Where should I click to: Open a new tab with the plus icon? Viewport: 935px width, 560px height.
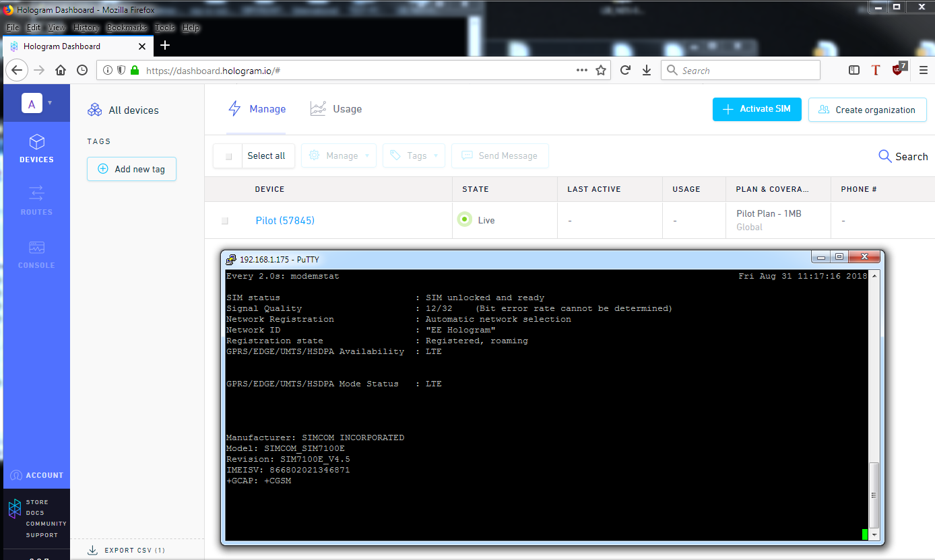pyautogui.click(x=165, y=45)
